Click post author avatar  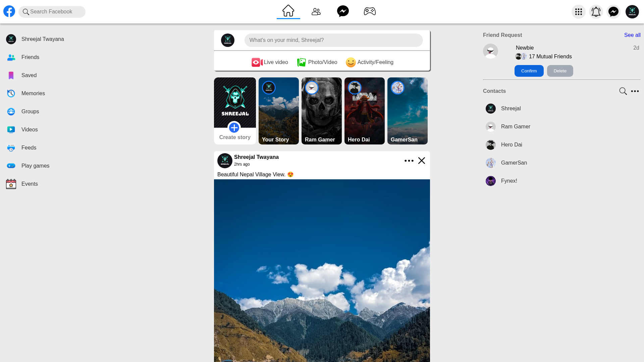[225, 161]
